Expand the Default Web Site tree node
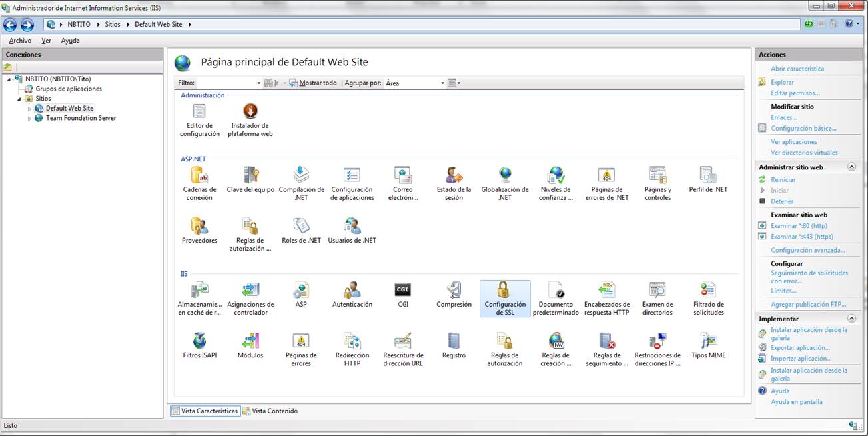 (29, 109)
